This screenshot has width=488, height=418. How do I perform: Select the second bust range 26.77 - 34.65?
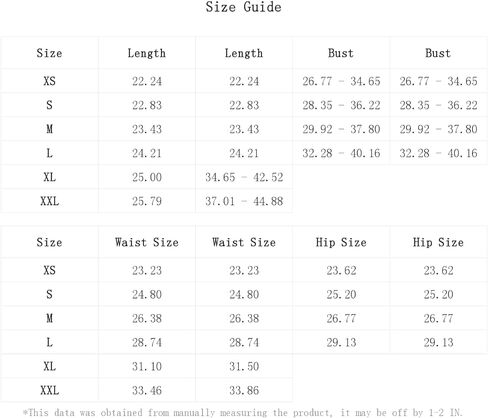point(438,81)
